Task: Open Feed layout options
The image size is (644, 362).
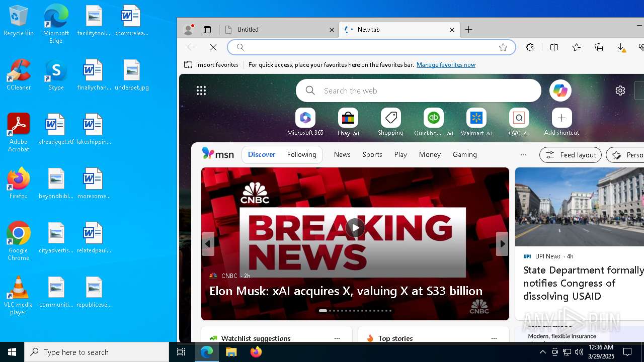Action: (571, 155)
